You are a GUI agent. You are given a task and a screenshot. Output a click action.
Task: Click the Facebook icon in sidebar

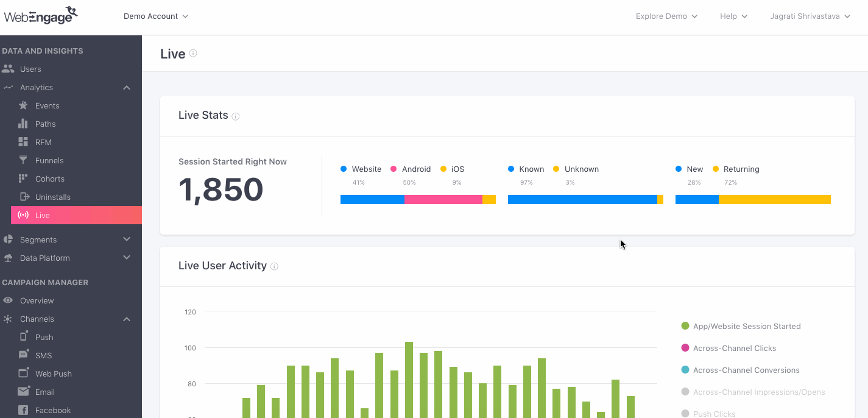click(x=23, y=410)
